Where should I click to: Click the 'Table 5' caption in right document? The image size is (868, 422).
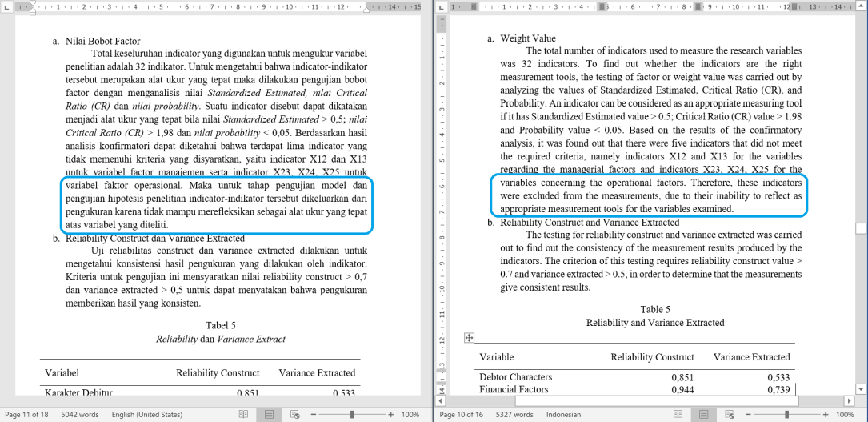[x=655, y=309]
